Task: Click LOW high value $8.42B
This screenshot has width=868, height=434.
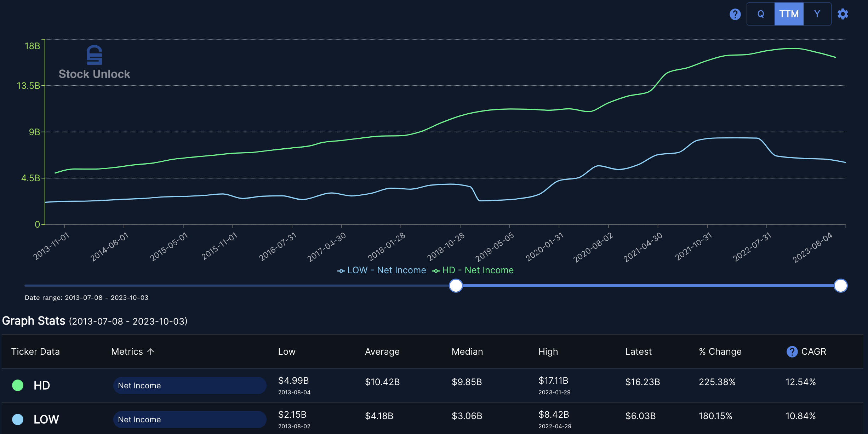Action: (554, 415)
